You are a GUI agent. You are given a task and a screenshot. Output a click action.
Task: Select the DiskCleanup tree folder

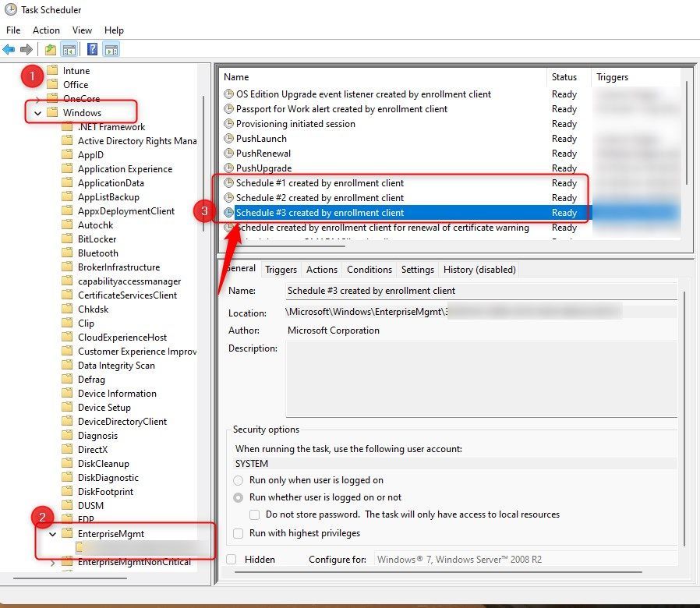[x=103, y=463]
